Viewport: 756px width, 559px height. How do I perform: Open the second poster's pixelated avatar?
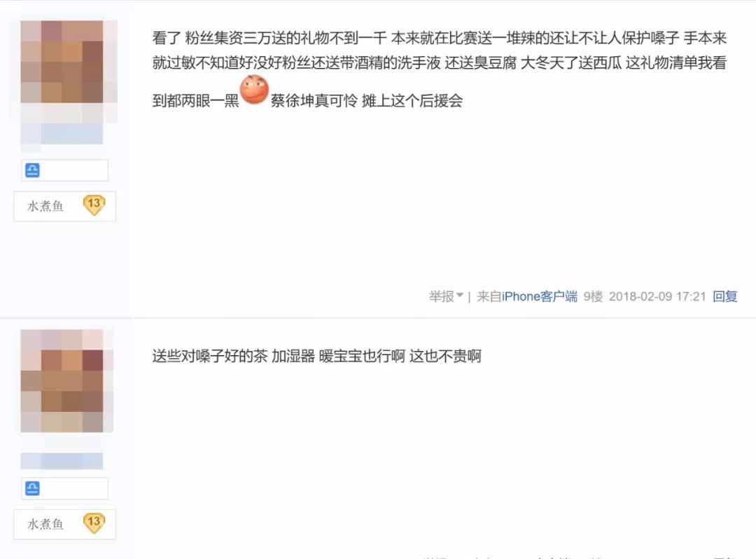[x=66, y=380]
